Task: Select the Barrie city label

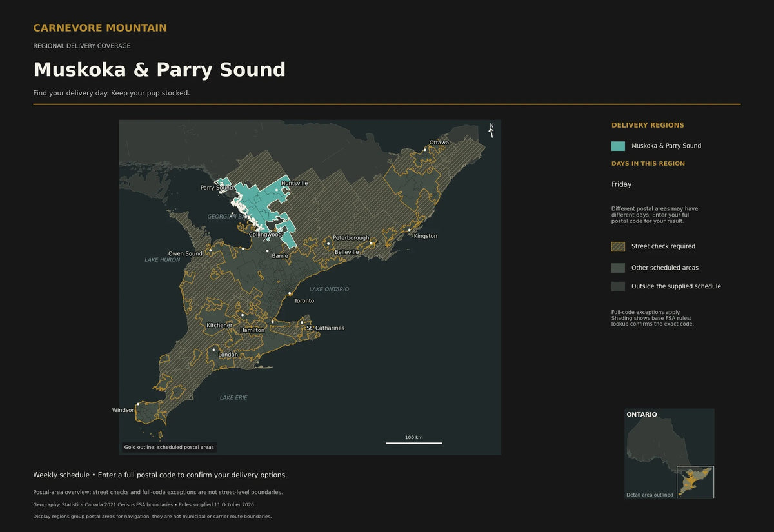Action: click(280, 256)
